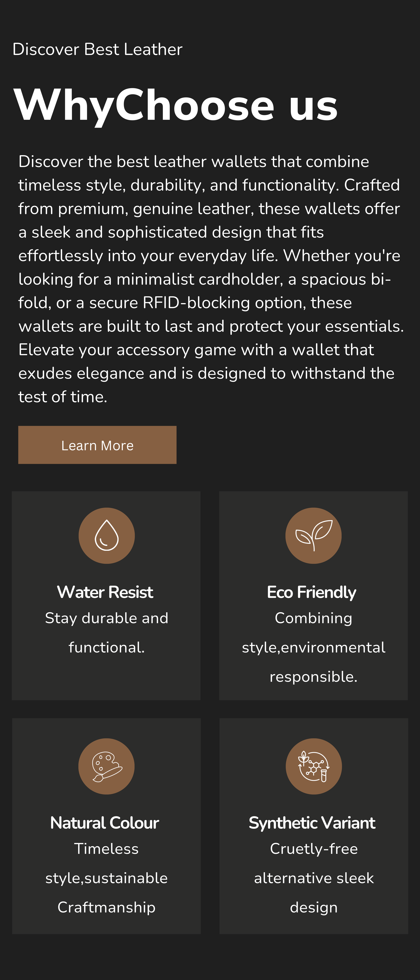420x980 pixels.
Task: Click 'Combining style, environmental responsible' text
Action: 313,647
